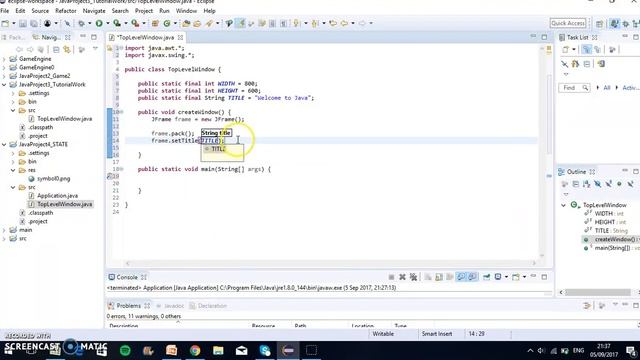Open the Window menu
The image size is (640, 360).
(186, 11)
